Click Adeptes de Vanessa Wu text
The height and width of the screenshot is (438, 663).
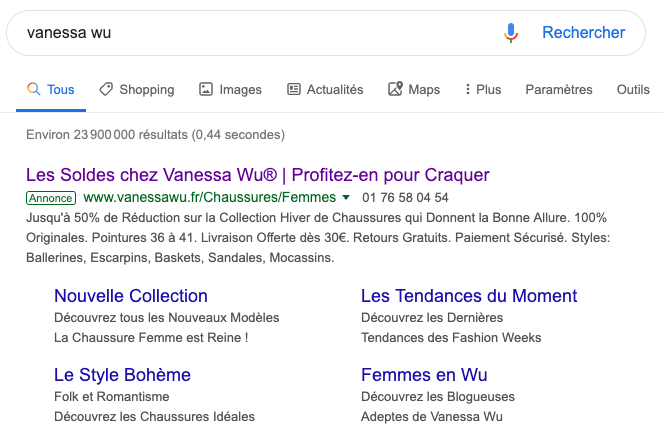tap(432, 416)
